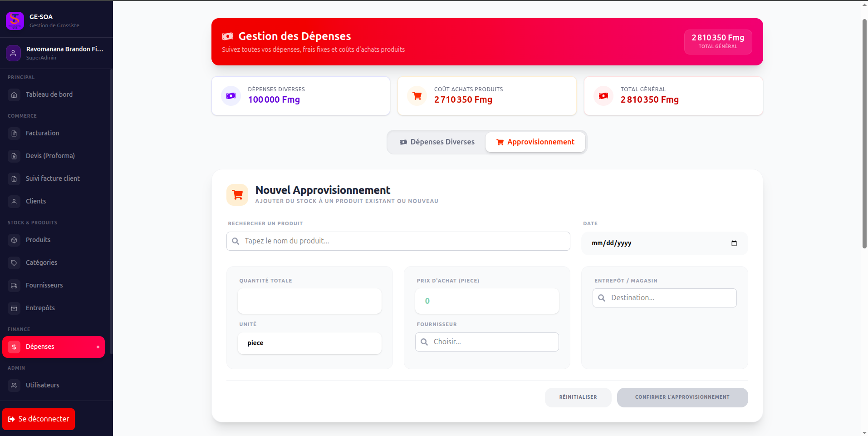The width and height of the screenshot is (868, 436).
Task: Click Confirmer l'approvisionnement button
Action: point(682,397)
